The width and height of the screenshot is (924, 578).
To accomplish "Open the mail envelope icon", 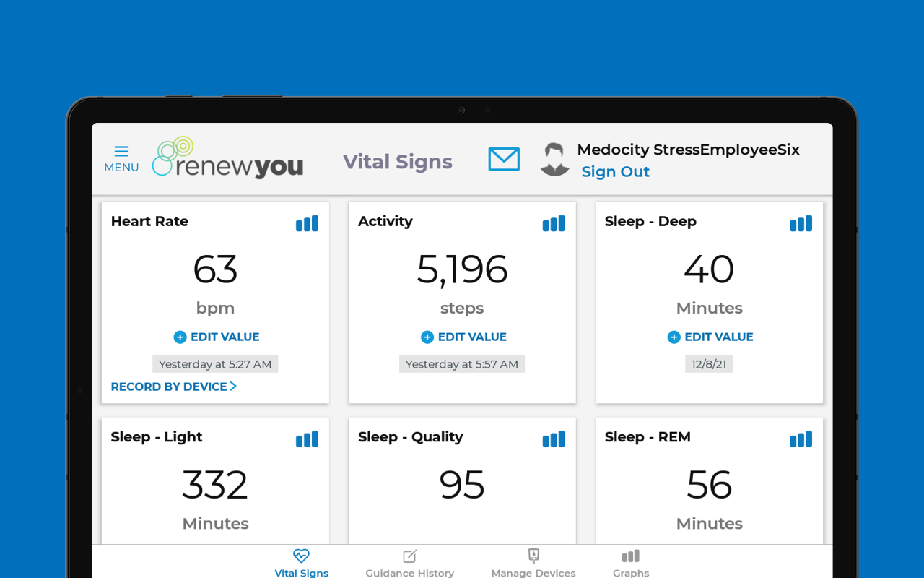I will 504,159.
